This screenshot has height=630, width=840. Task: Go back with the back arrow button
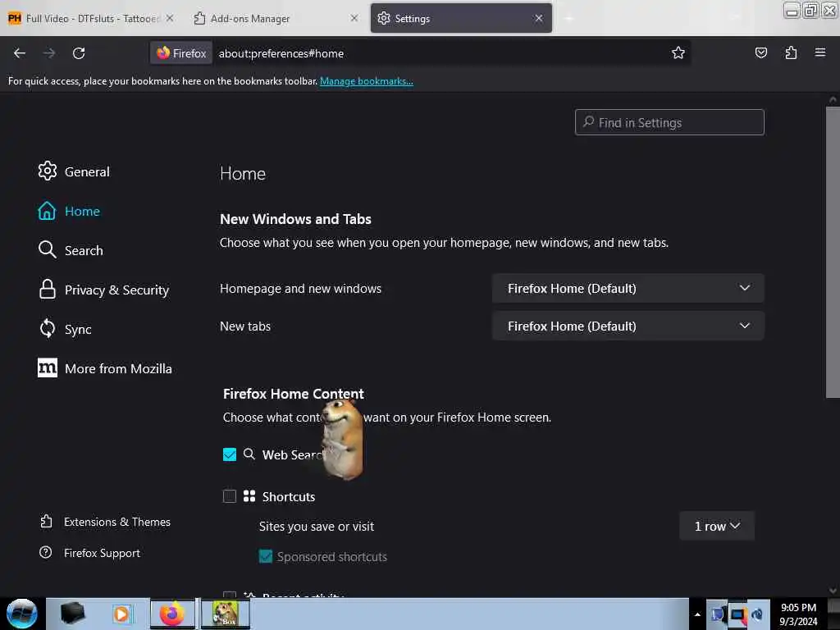tap(20, 53)
